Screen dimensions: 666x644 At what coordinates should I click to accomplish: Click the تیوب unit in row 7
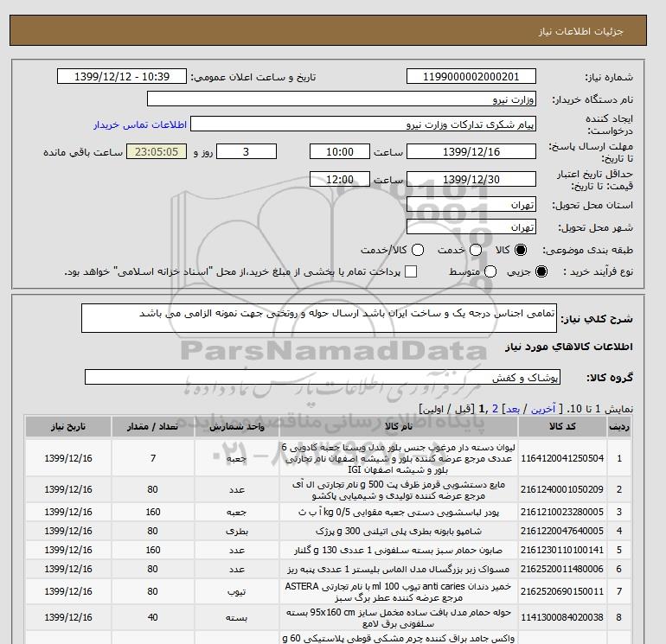pos(237,592)
